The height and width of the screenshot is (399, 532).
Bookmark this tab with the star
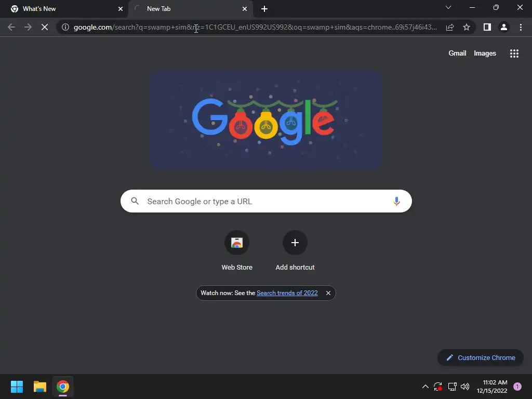(467, 27)
